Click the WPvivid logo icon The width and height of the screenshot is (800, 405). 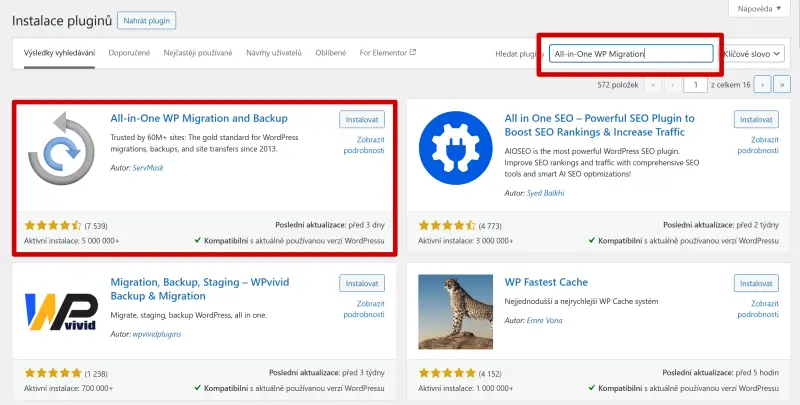(x=61, y=312)
